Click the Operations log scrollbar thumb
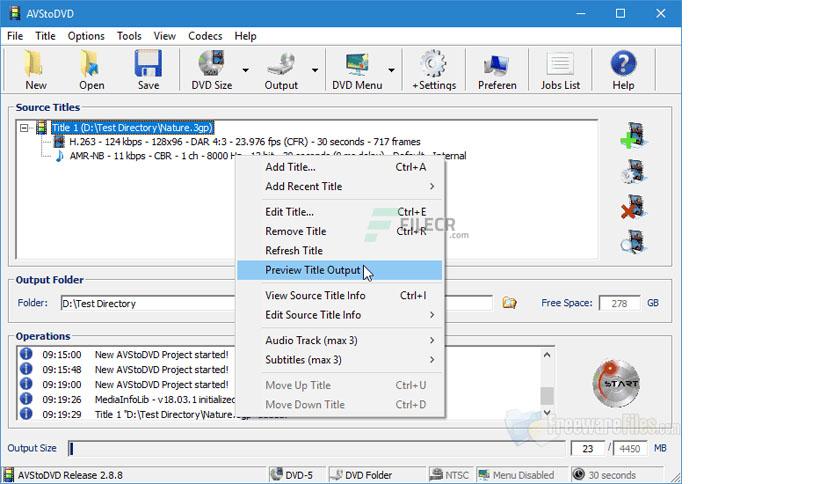This screenshot has height=484, width=836. [547, 396]
